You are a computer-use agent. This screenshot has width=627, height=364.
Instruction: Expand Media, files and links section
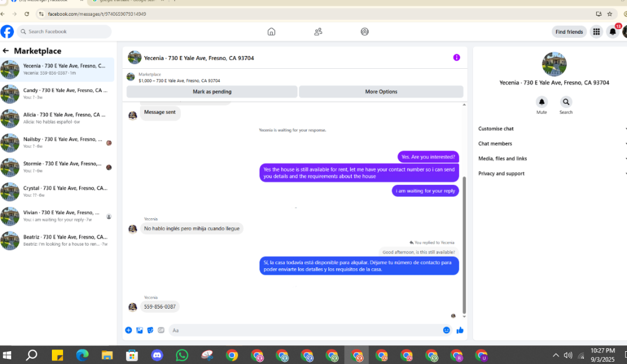coord(552,159)
